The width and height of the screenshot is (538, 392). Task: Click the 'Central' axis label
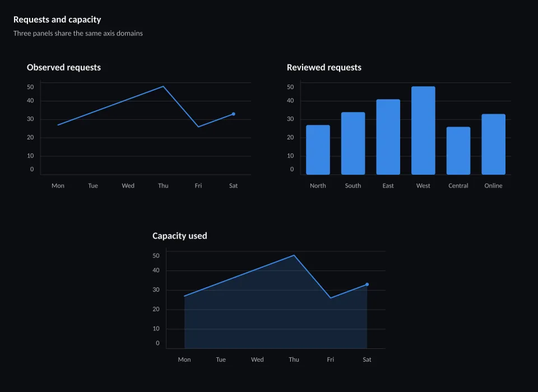(x=458, y=185)
